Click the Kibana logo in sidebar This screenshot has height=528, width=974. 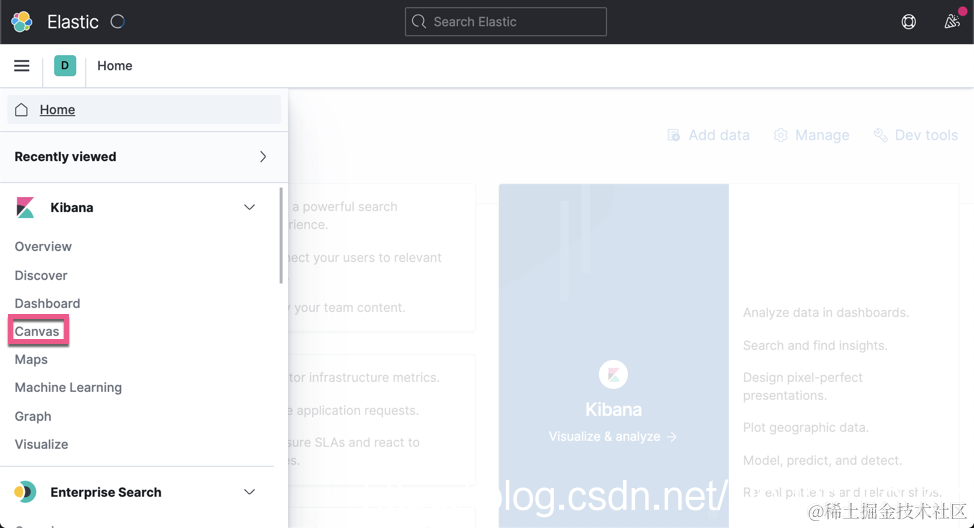25,207
